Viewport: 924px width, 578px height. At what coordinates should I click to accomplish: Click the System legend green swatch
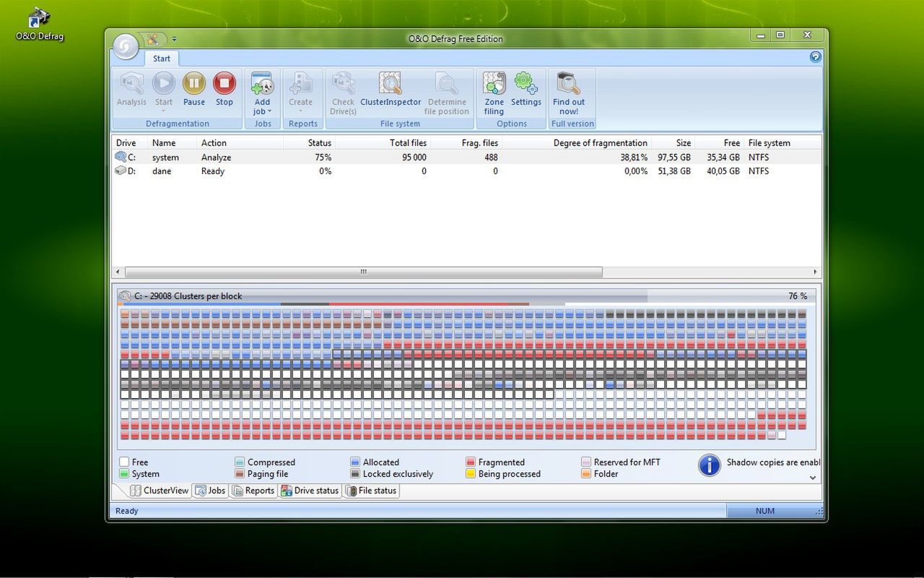point(124,474)
